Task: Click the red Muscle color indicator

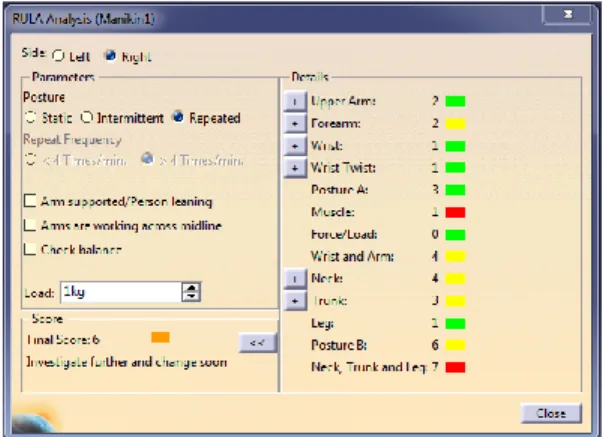Action: (455, 212)
